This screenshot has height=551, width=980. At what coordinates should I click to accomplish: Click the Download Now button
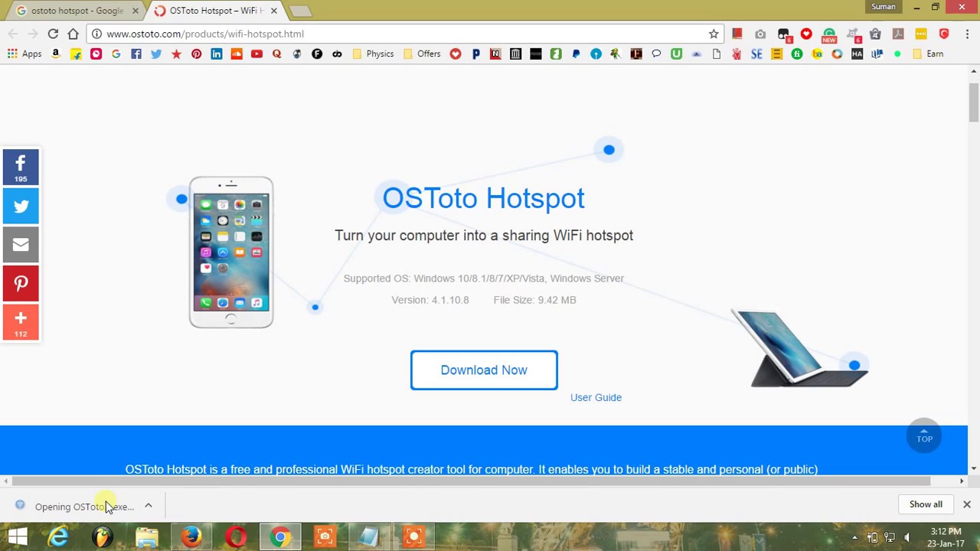pyautogui.click(x=484, y=370)
